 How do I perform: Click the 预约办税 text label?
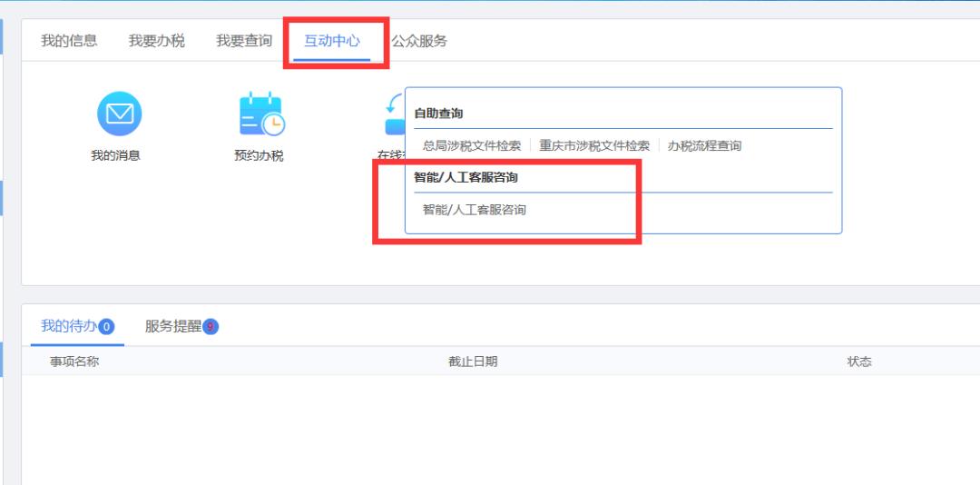pos(259,156)
